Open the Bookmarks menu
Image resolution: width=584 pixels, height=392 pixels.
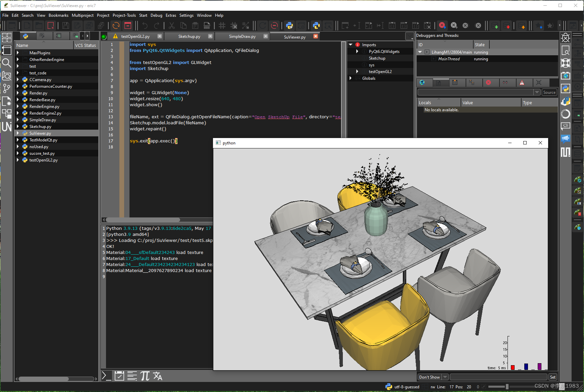(x=58, y=15)
